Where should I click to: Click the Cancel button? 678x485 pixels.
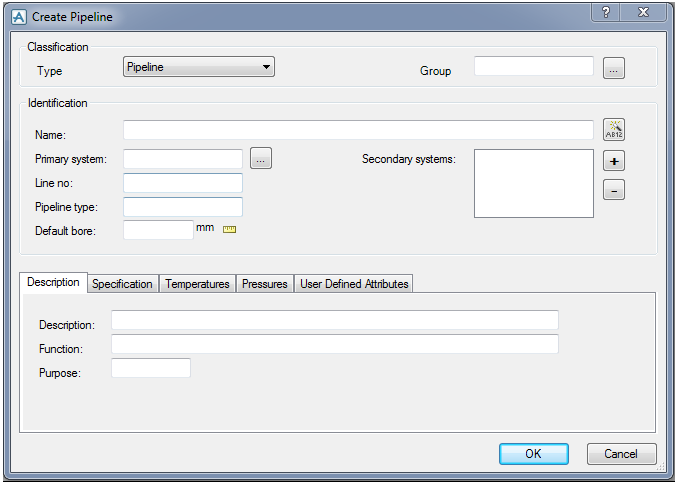click(621, 454)
